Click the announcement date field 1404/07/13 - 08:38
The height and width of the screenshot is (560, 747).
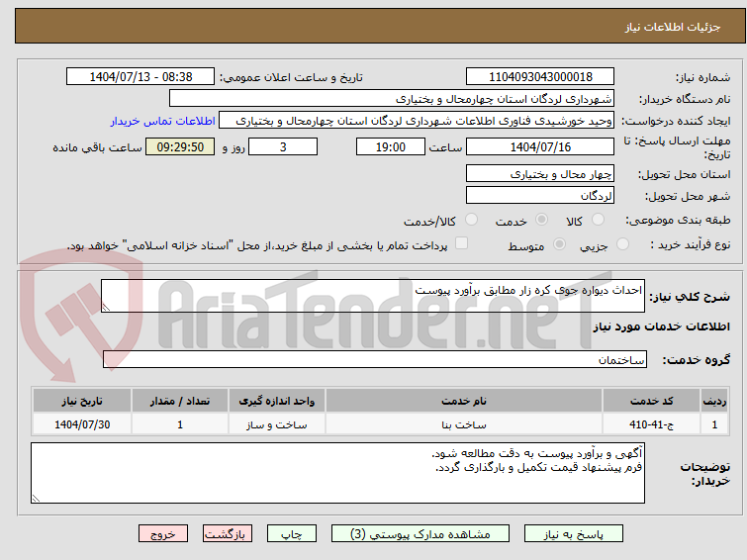pos(140,77)
